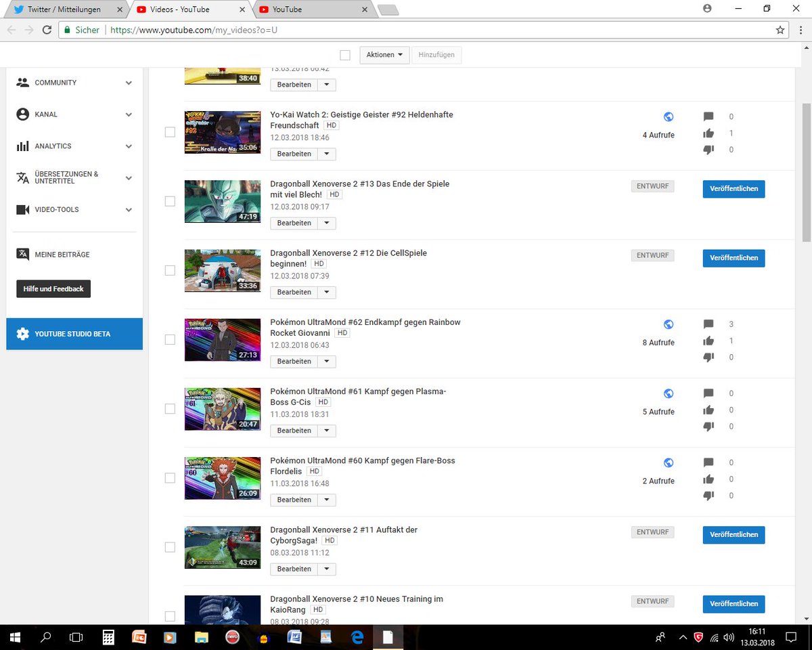Viewport: 812px width, 650px height.
Task: Expand Übersetzungen & Untertitel chevron
Action: 129,177
